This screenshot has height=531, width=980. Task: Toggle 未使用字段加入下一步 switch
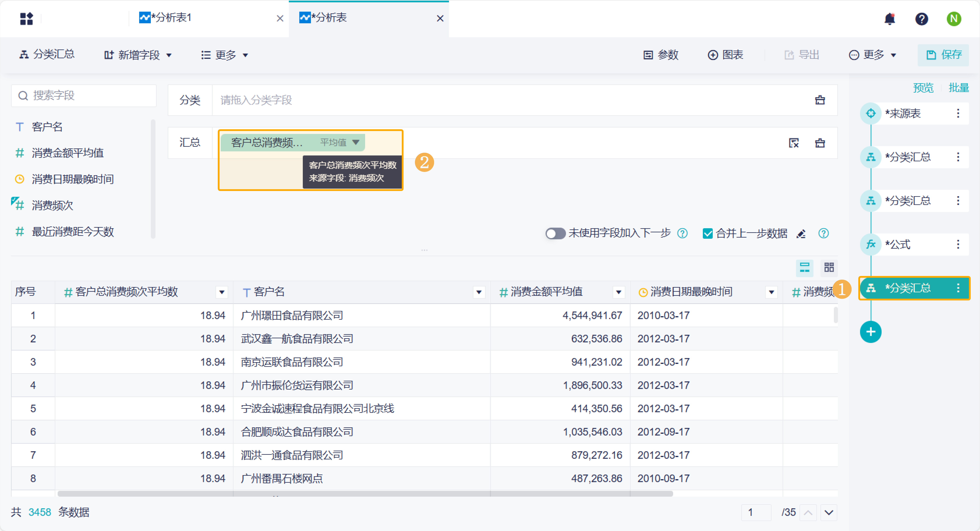pyautogui.click(x=555, y=233)
